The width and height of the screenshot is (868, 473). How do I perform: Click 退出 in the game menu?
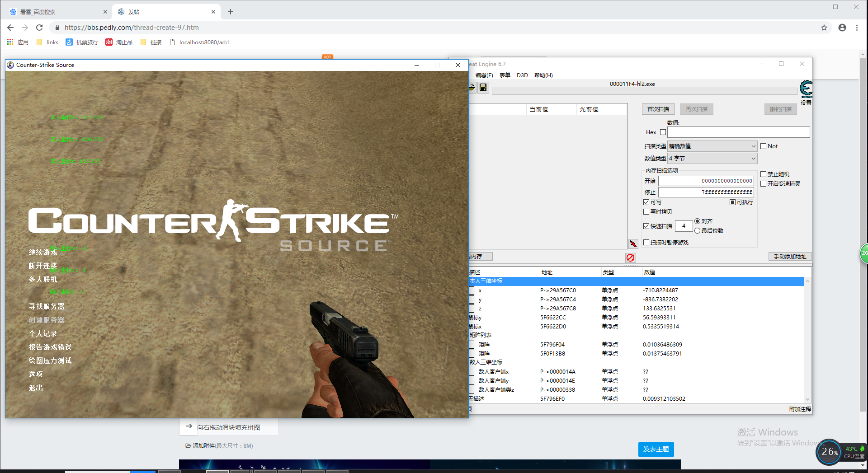[36, 388]
